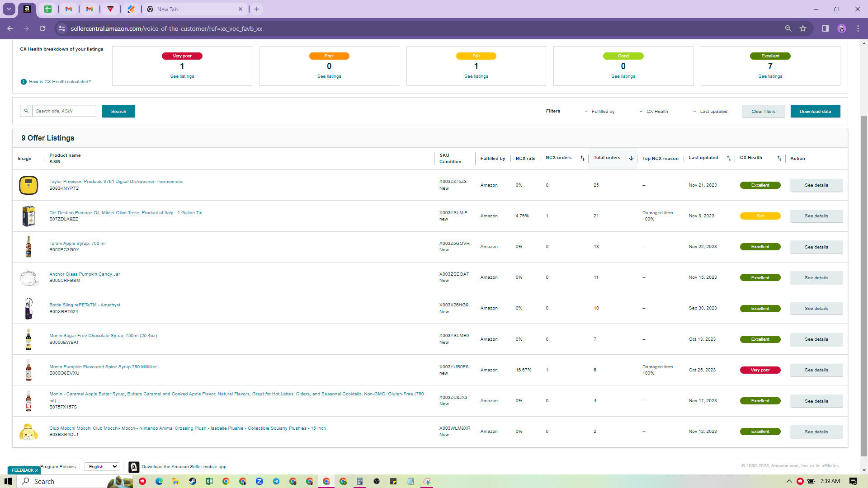Switch to the second Gmail tab

click(90, 9)
